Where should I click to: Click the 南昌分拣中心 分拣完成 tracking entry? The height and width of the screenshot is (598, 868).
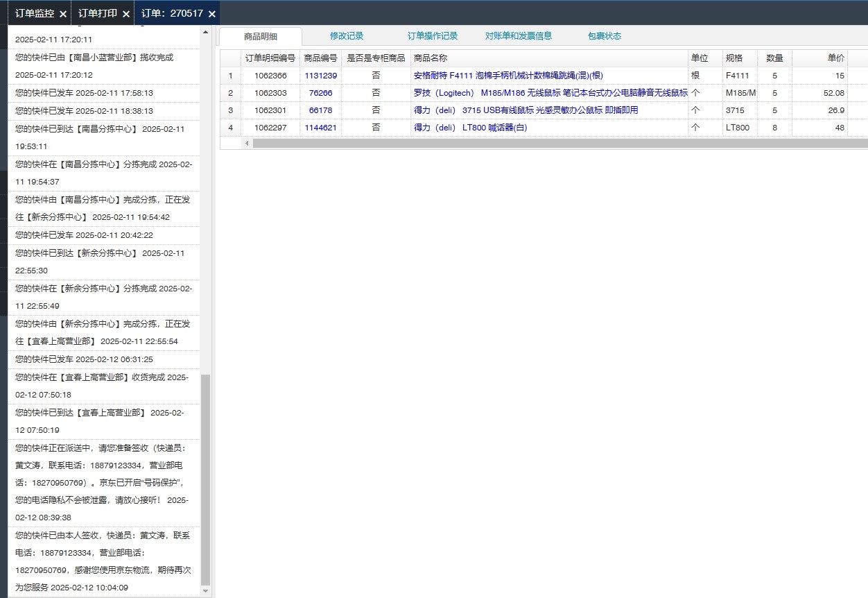click(104, 173)
